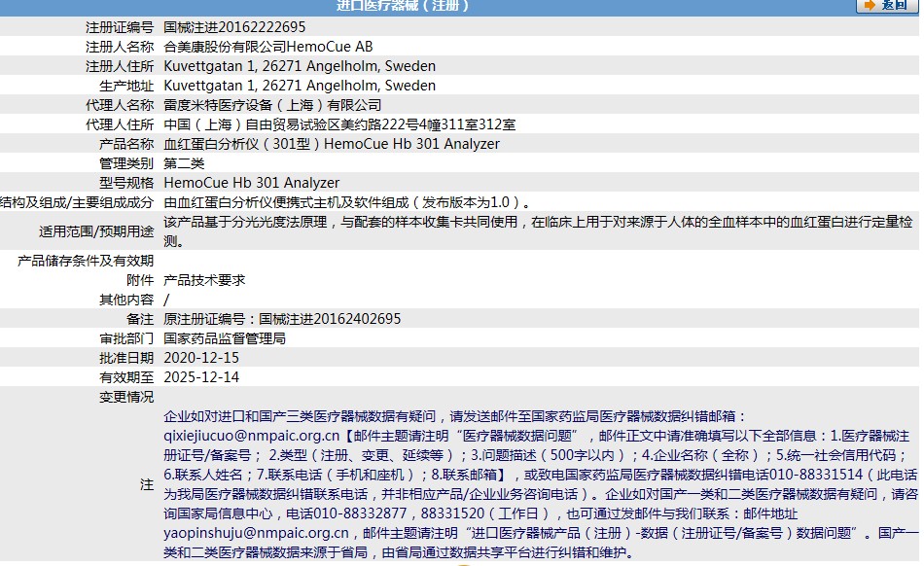The height and width of the screenshot is (566, 924).
Task: Click the 附件 field label
Action: point(140,280)
